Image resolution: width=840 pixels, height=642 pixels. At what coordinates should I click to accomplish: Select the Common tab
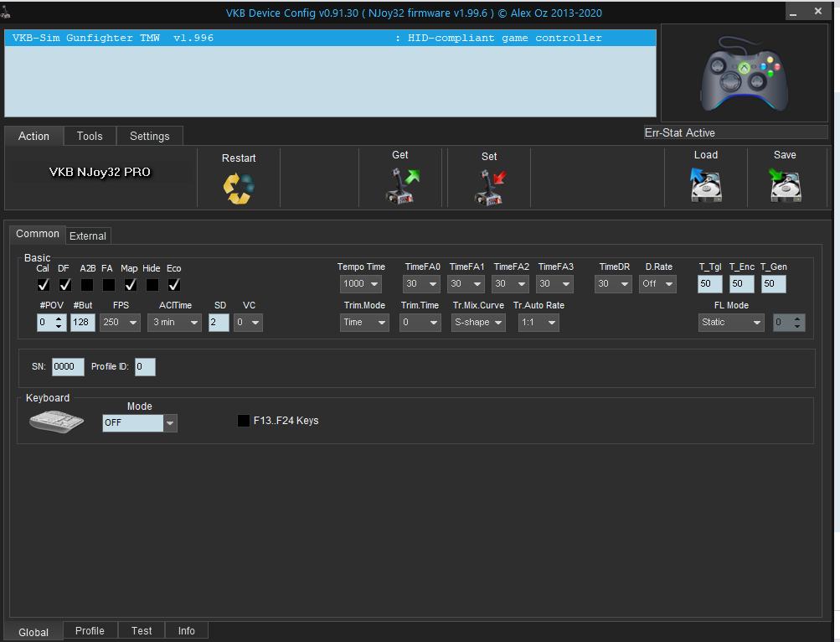[38, 234]
